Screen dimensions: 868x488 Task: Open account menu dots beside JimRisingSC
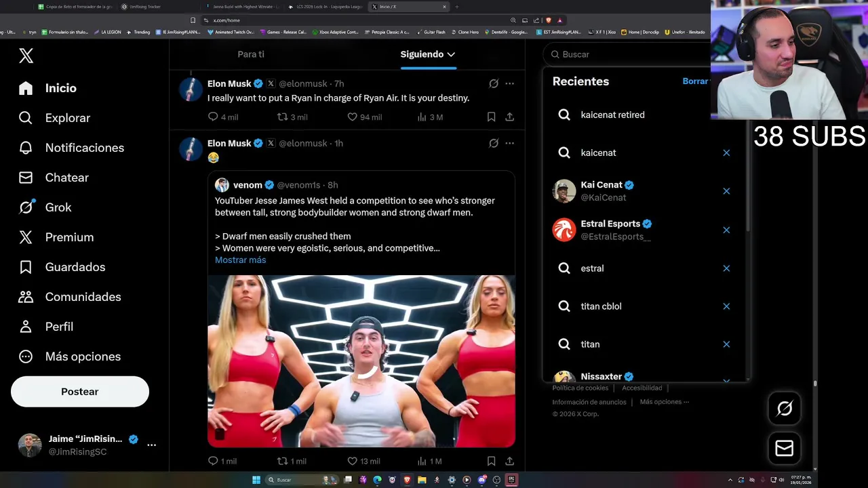tap(152, 445)
